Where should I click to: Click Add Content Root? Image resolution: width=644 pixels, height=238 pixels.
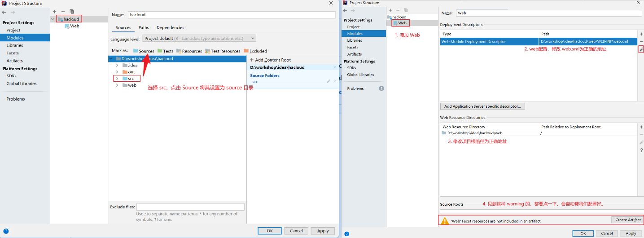pyautogui.click(x=270, y=60)
